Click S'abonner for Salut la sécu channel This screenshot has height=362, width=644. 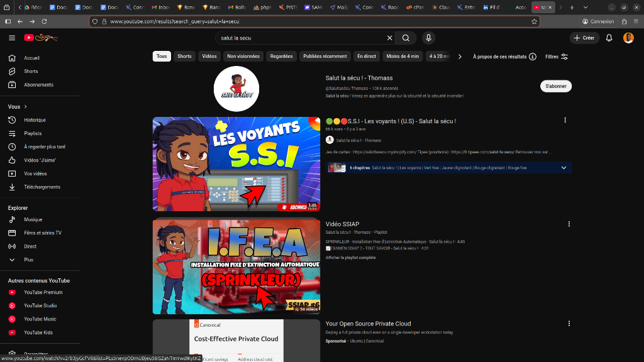click(556, 86)
